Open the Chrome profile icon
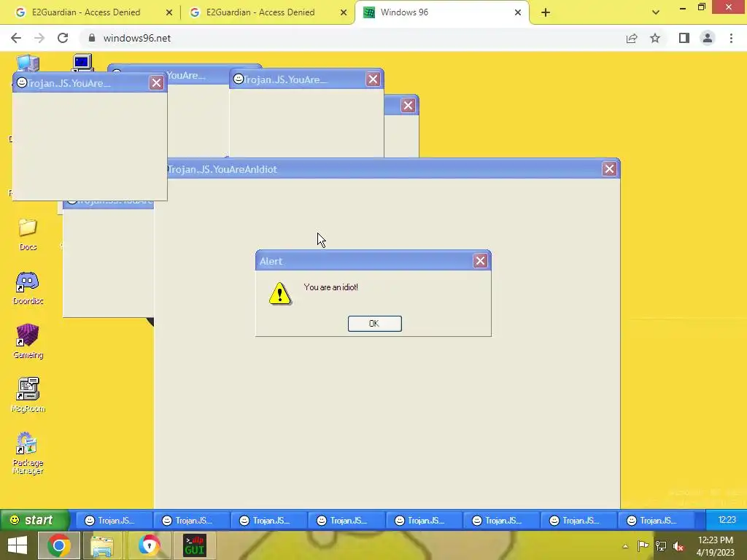The width and height of the screenshot is (747, 560). click(x=708, y=38)
